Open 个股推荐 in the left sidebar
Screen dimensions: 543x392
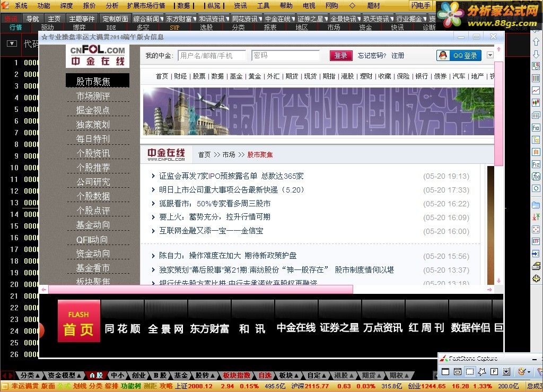(93, 168)
